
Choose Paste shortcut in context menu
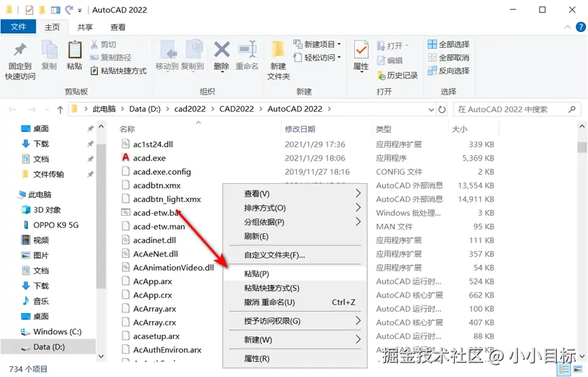[295, 288]
